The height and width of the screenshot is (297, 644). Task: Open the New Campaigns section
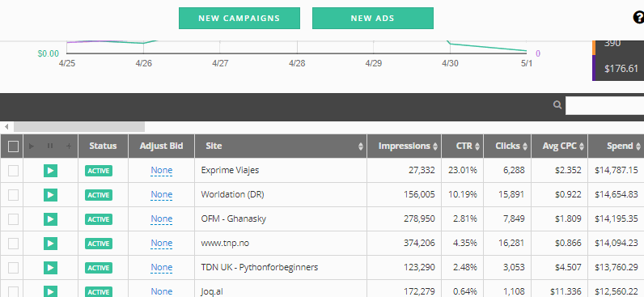[x=239, y=18]
